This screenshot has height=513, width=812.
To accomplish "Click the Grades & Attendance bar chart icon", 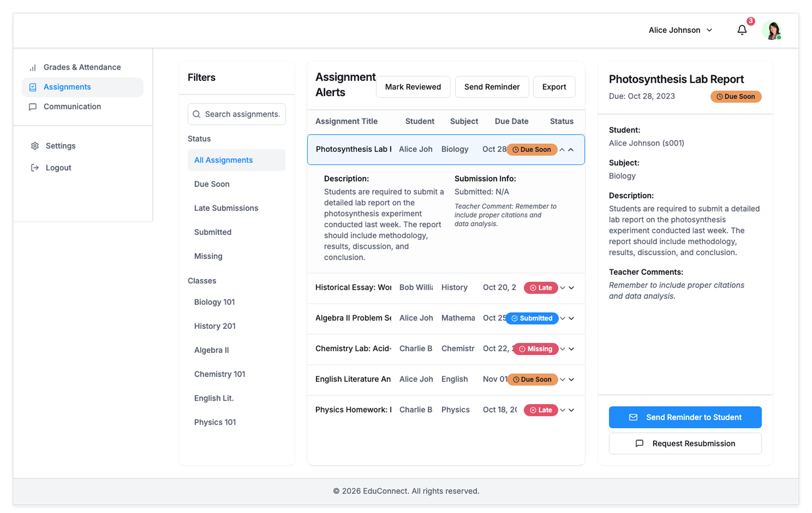I will tap(33, 68).
